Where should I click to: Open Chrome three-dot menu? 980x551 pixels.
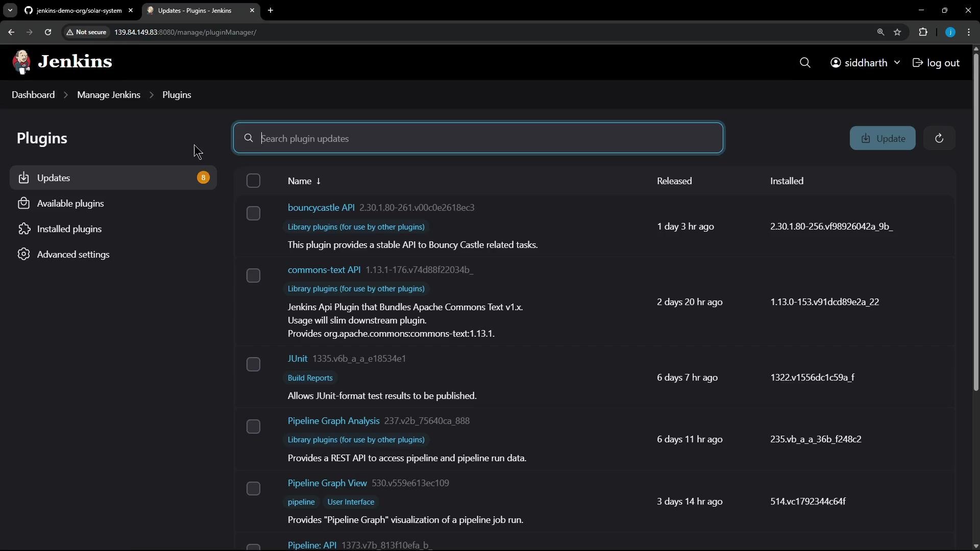pyautogui.click(x=969, y=32)
